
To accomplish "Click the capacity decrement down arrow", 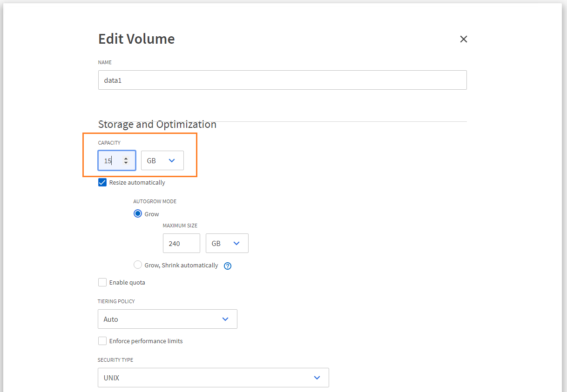I will (x=126, y=163).
